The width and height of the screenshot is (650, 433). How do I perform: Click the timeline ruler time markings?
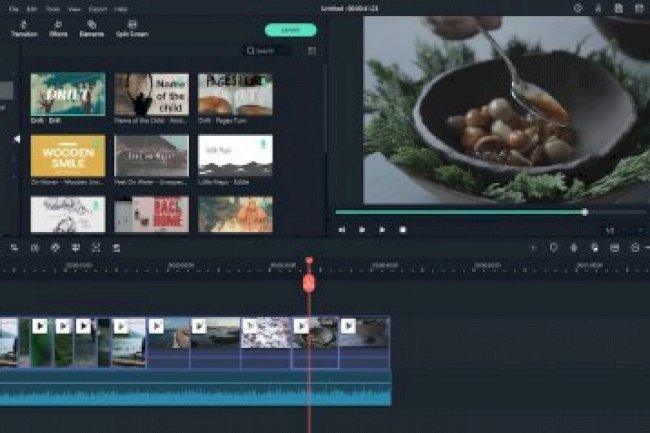pos(325,267)
